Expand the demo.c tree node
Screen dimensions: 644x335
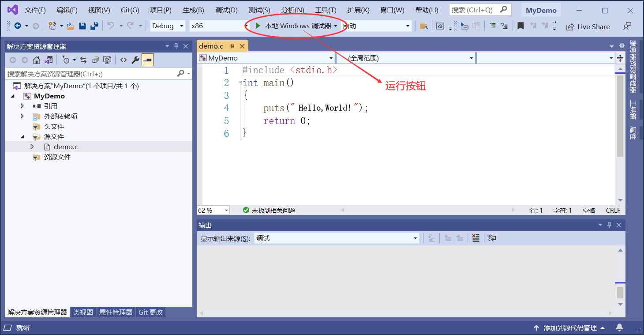[x=32, y=147]
